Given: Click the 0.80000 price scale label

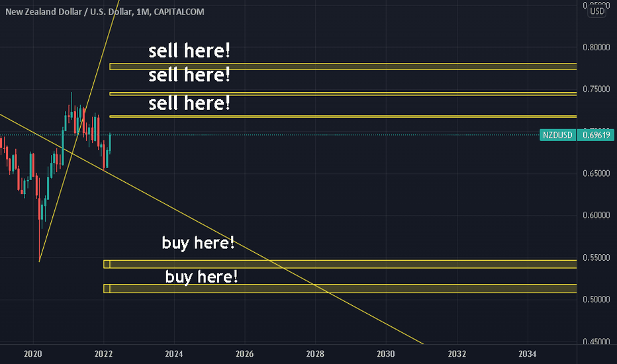Looking at the screenshot, I should (596, 47).
